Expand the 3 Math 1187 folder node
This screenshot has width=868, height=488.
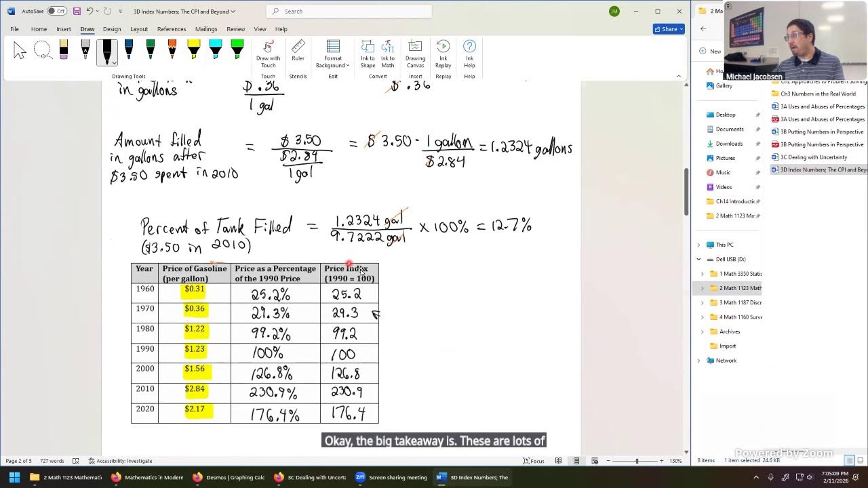(703, 302)
